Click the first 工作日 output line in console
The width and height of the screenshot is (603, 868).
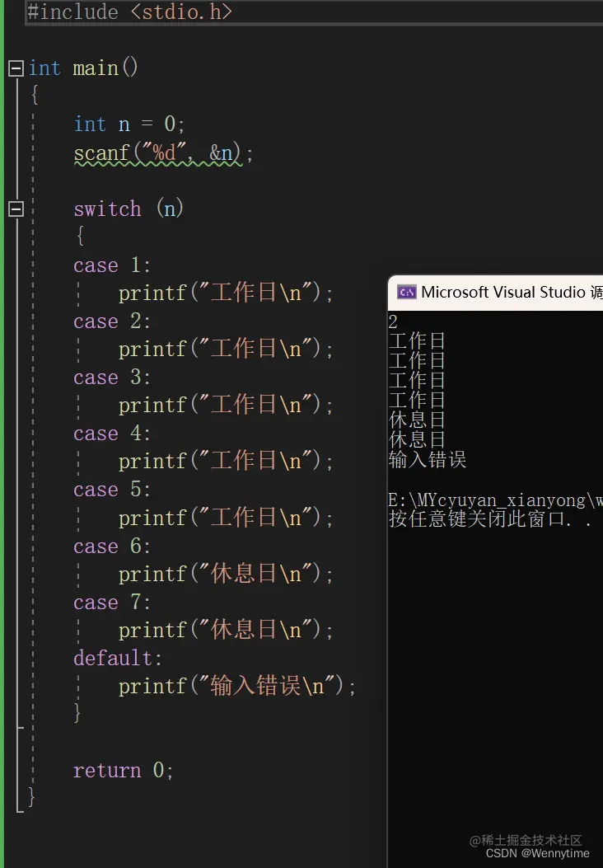tap(417, 341)
